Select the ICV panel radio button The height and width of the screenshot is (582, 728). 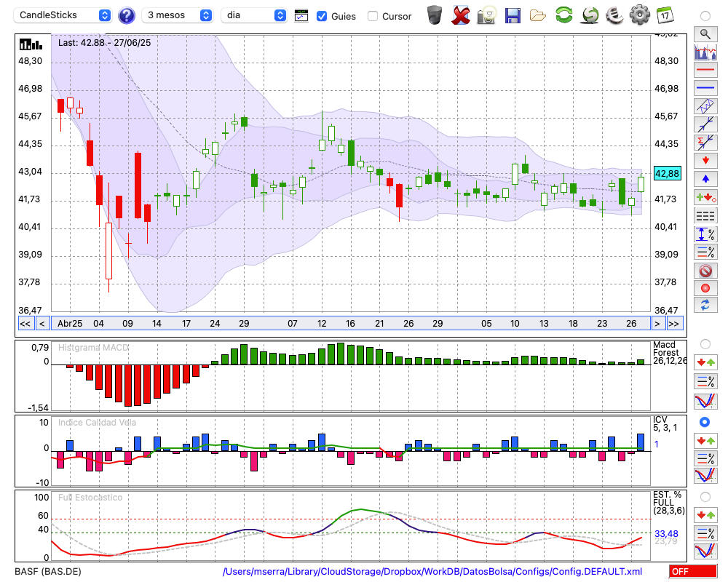(x=705, y=423)
